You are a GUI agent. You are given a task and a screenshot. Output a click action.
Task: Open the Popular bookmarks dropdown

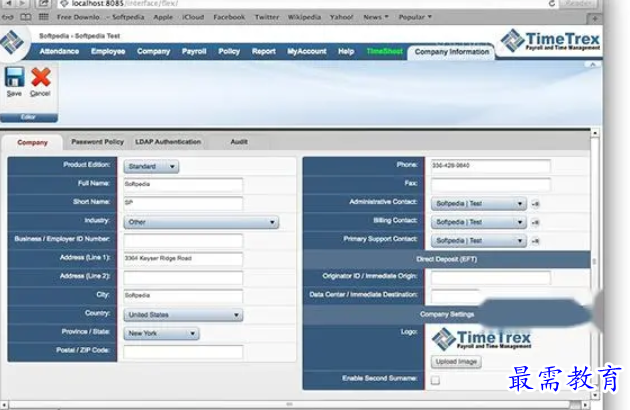click(x=415, y=17)
